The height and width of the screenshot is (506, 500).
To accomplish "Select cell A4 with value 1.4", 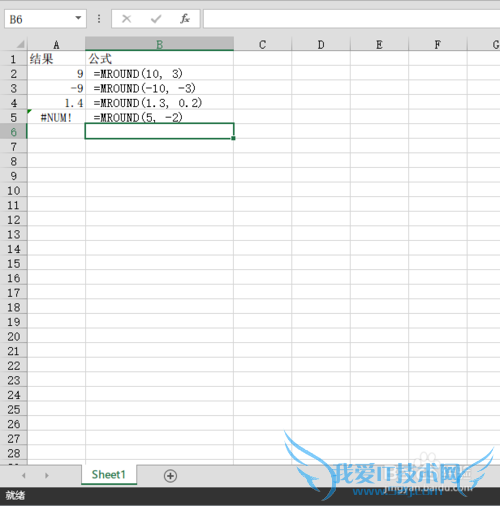I will (x=56, y=103).
